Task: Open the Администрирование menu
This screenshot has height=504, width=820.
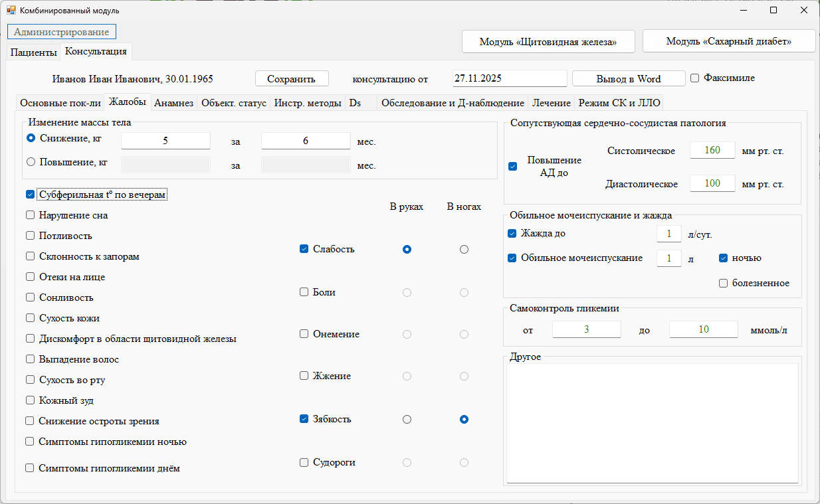Action: (x=62, y=32)
